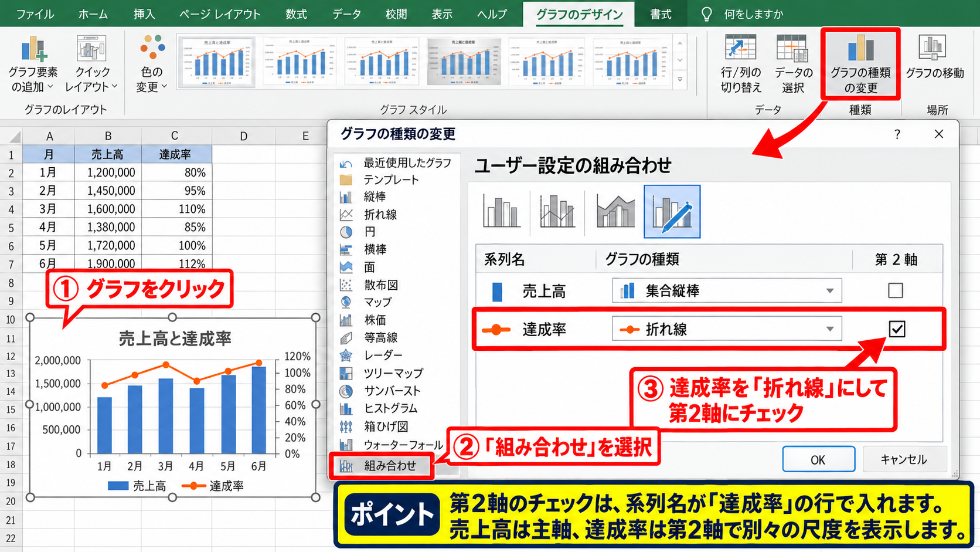Switch to the 書式 tab
Image resolution: width=980 pixels, height=552 pixels.
[661, 14]
